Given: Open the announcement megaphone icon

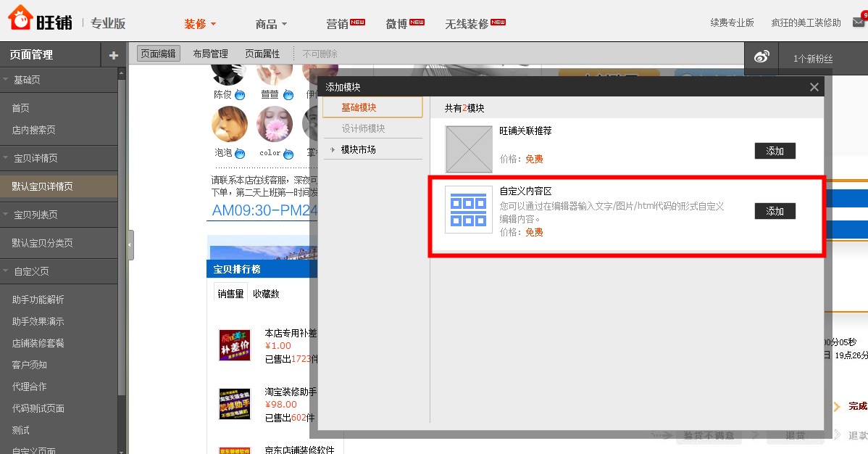Looking at the screenshot, I should tap(761, 55).
